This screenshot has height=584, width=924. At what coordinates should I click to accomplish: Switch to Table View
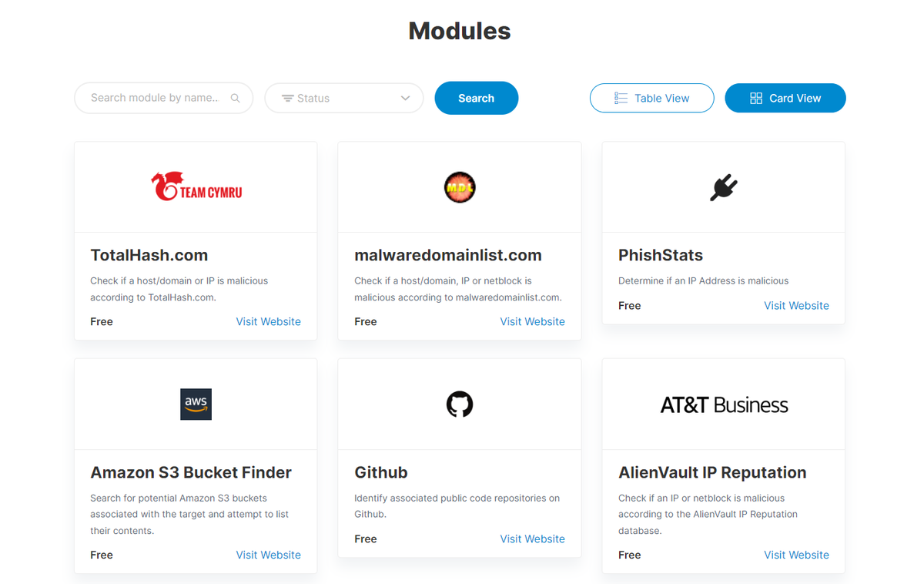[x=651, y=98]
